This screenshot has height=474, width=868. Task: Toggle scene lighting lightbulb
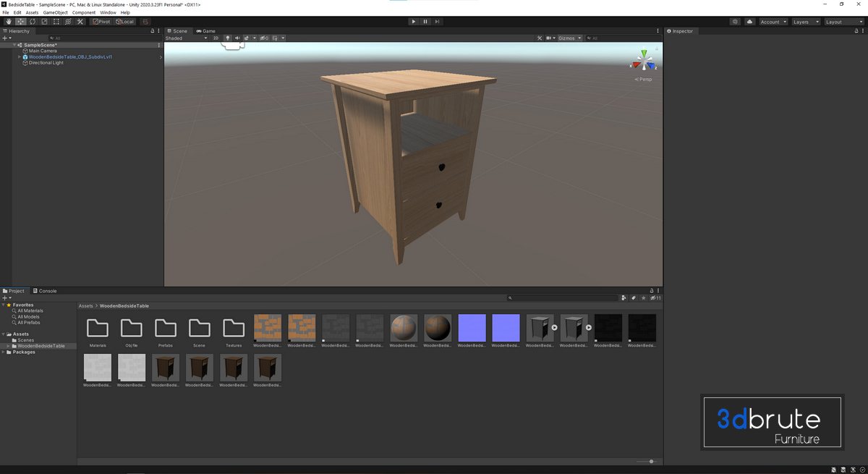click(x=228, y=38)
